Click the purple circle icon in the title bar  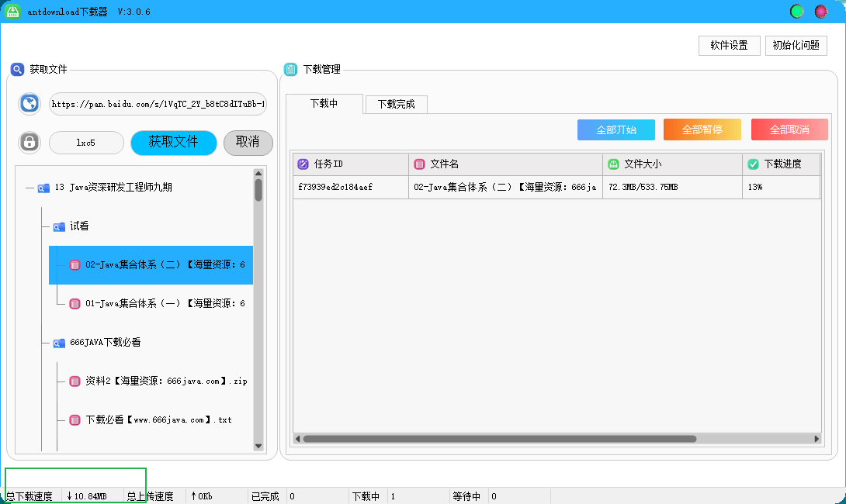tap(821, 12)
